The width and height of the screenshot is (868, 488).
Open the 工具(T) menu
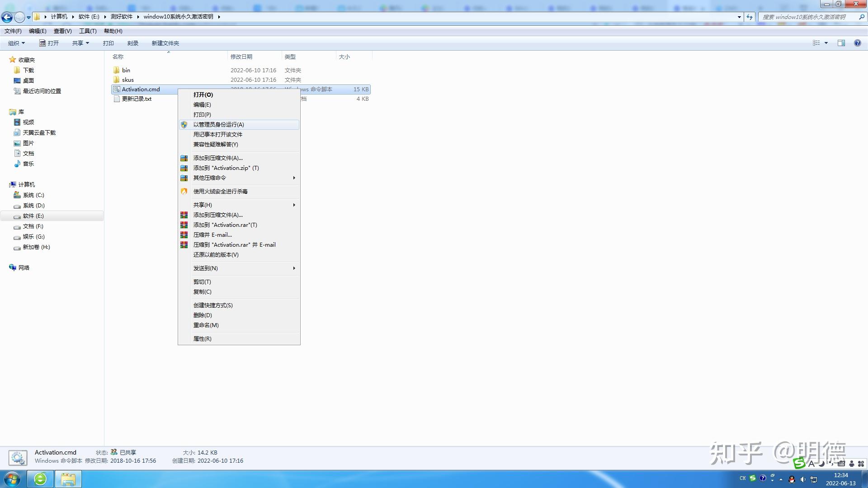(88, 31)
